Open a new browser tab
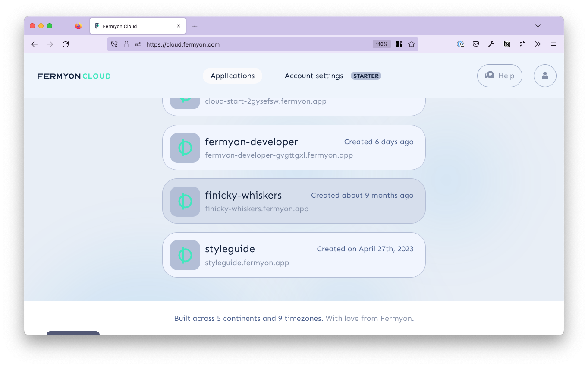The height and width of the screenshot is (367, 588). point(195,26)
